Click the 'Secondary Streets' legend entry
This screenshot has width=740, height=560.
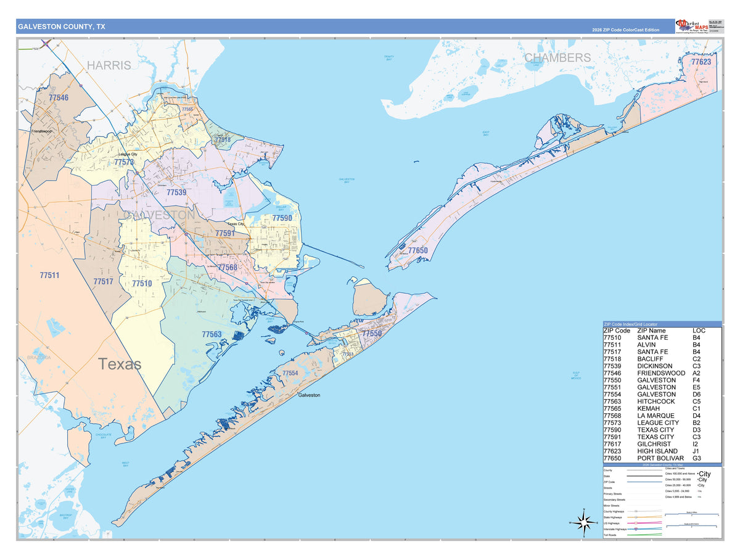click(614, 500)
